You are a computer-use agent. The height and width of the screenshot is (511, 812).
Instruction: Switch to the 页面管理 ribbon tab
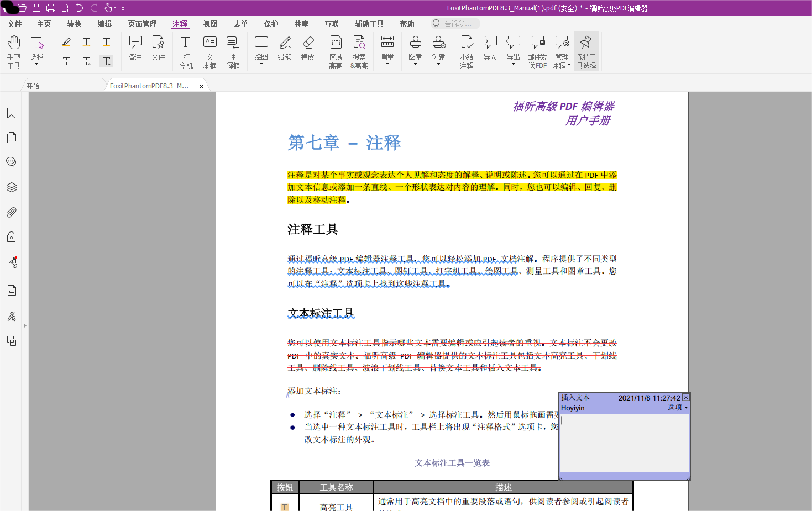point(143,24)
